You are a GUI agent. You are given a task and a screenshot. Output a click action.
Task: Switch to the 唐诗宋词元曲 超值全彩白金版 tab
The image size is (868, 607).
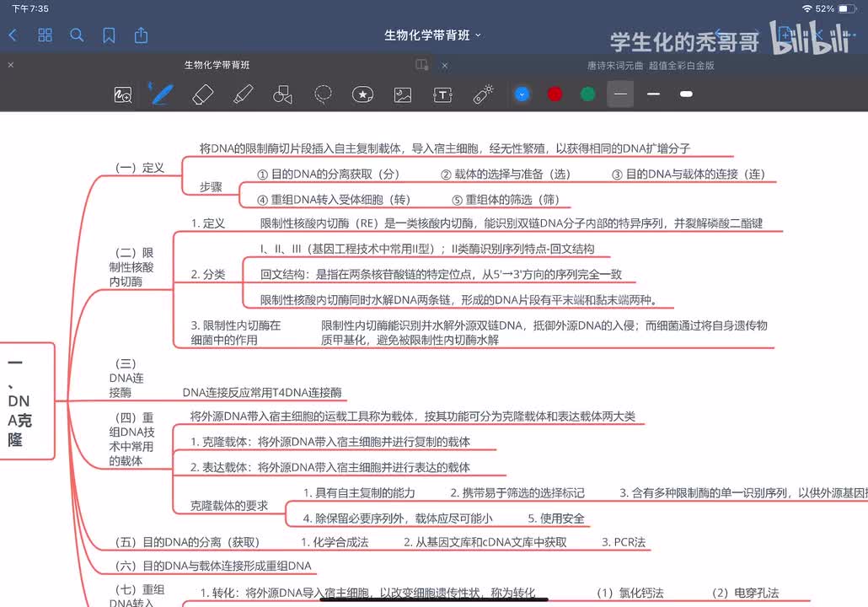tap(651, 66)
